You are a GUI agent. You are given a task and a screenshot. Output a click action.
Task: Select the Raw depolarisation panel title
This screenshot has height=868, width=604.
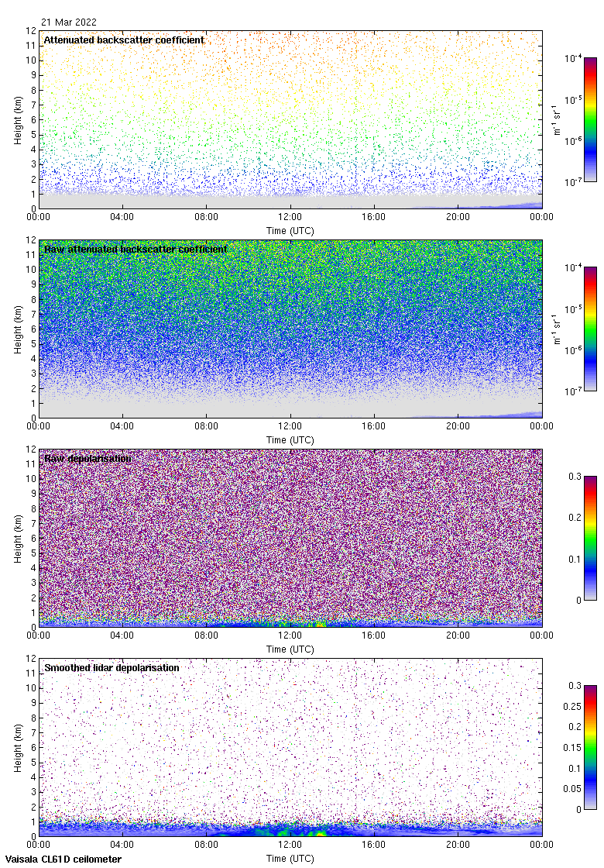pyautogui.click(x=88, y=458)
